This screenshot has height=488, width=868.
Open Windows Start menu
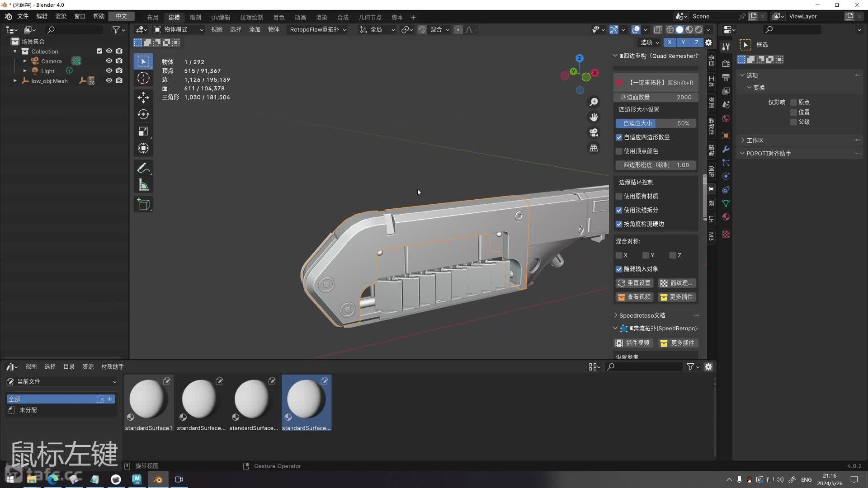10,479
